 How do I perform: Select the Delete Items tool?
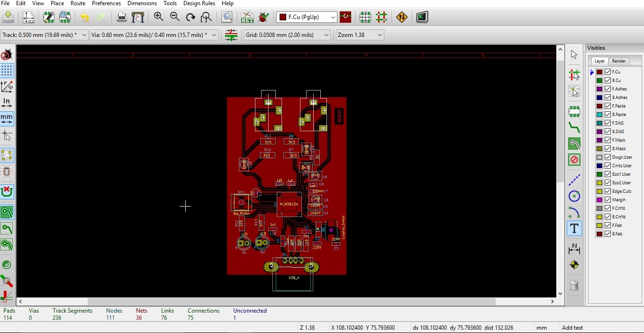point(574,286)
